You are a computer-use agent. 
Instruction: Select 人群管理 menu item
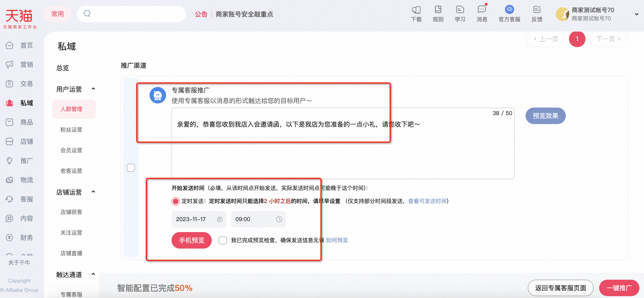point(74,109)
